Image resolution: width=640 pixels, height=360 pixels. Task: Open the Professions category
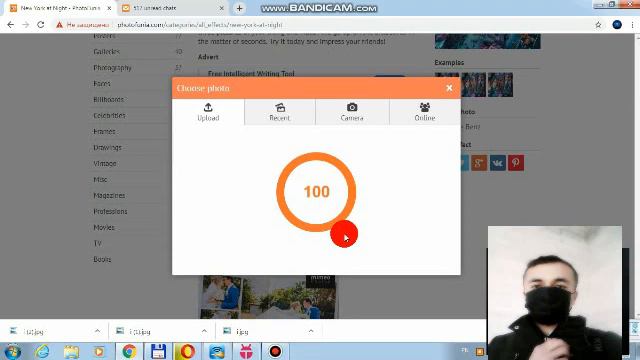point(110,211)
